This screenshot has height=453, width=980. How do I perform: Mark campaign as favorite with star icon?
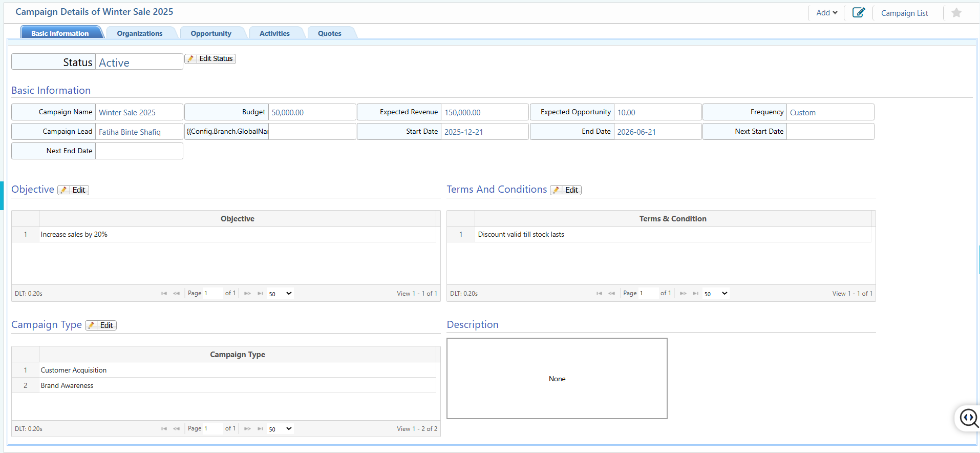(956, 13)
